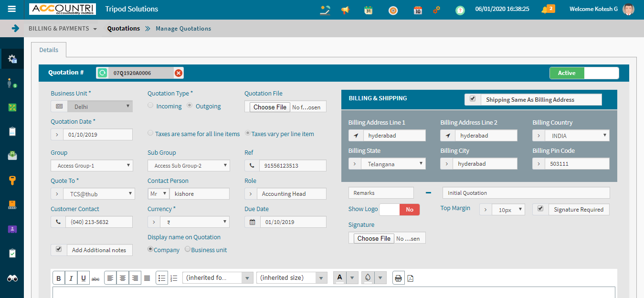This screenshot has width=644, height=298.
Task: Apply bold in notes editor
Action: [59, 278]
